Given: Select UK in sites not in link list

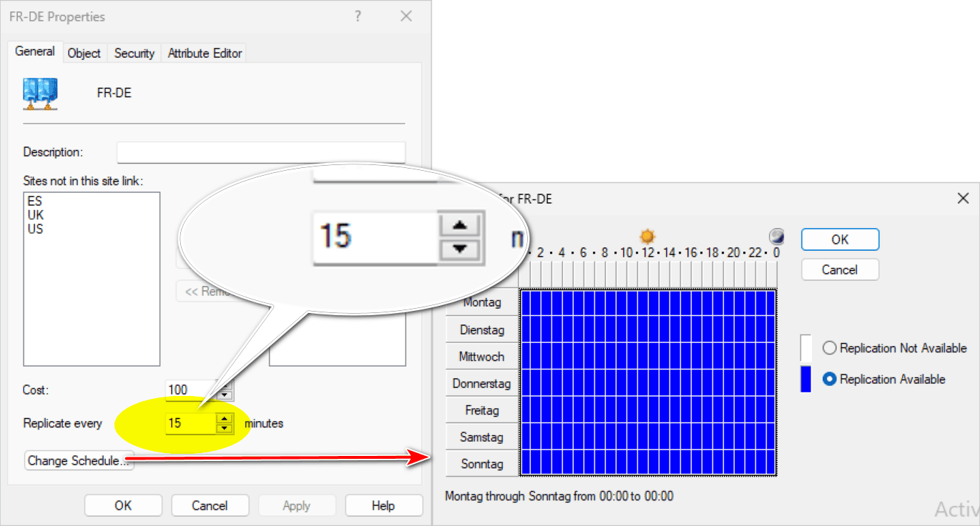Looking at the screenshot, I should point(36,215).
